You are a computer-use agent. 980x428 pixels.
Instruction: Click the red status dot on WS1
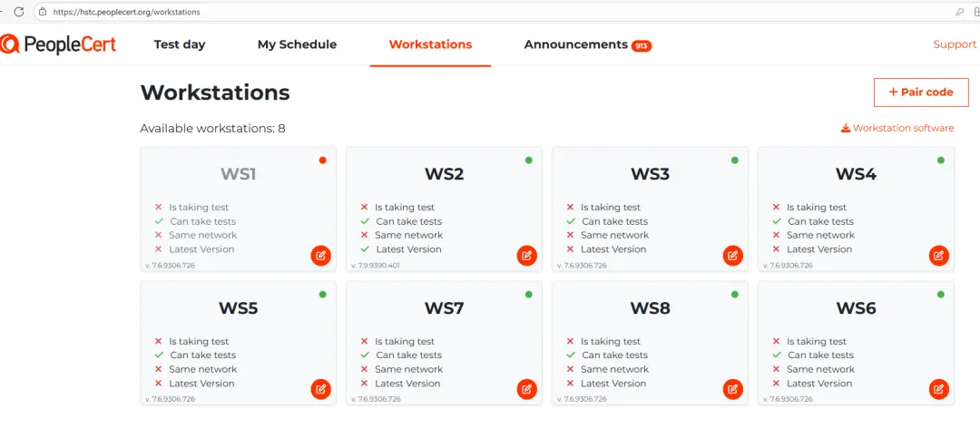[x=322, y=160]
